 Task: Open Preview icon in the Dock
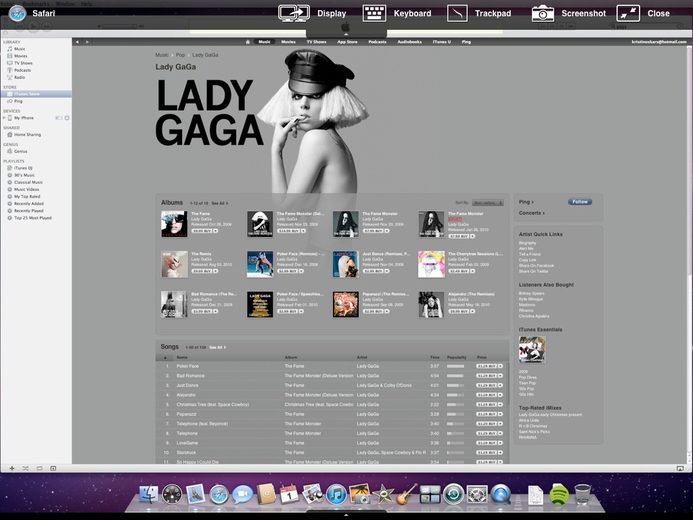tap(313, 494)
